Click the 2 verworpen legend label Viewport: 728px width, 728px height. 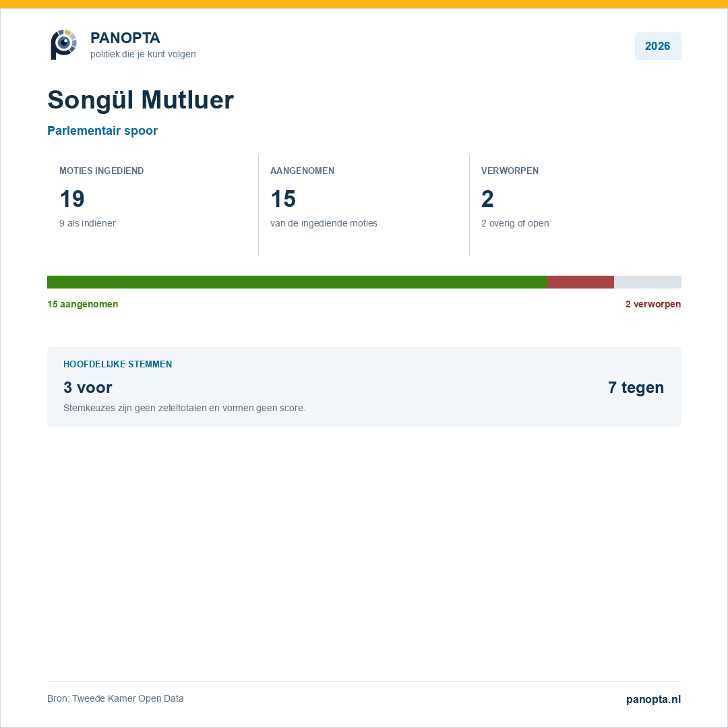tap(653, 304)
